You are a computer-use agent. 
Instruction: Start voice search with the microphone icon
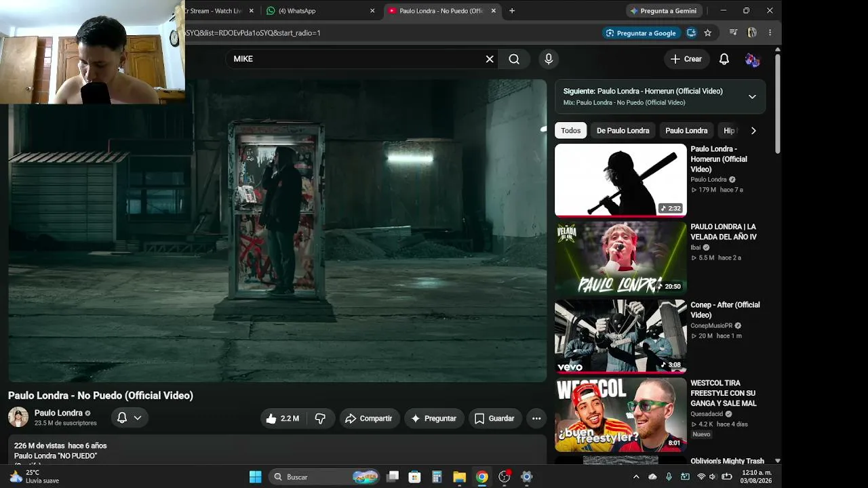coord(549,59)
